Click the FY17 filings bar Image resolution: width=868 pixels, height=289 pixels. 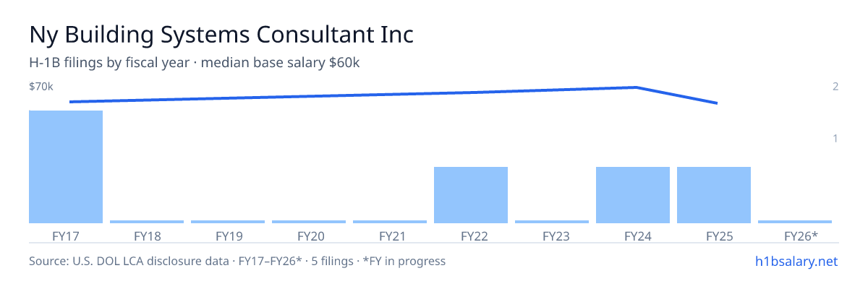pos(66,167)
